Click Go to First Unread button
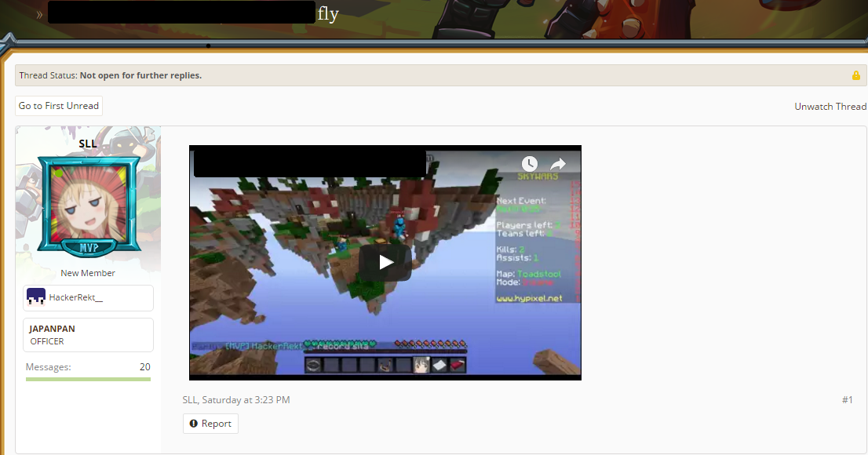868x455 pixels. [59, 106]
